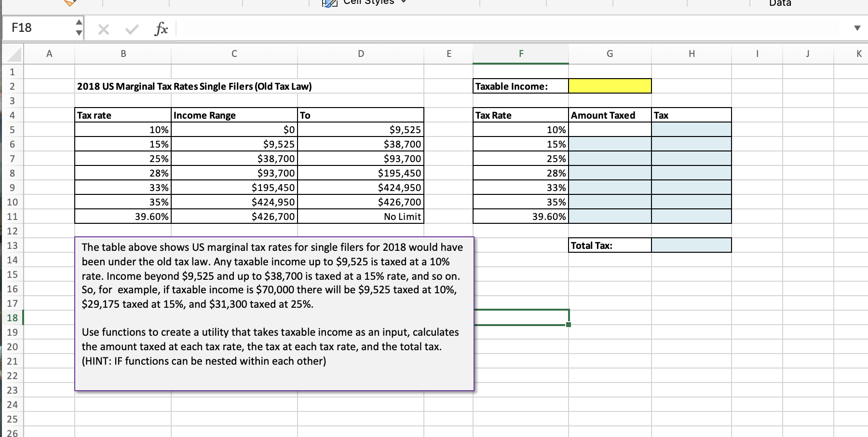Select row 24 header
This screenshot has height=437, width=868.
point(13,405)
